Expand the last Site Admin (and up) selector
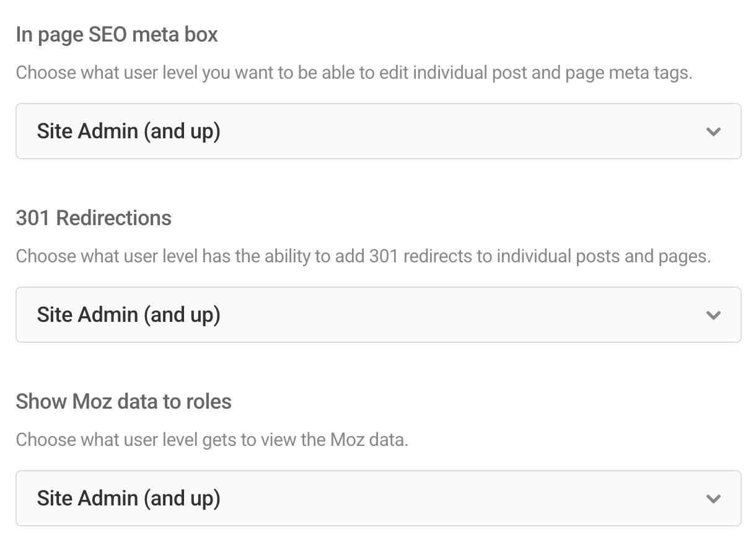 378,499
